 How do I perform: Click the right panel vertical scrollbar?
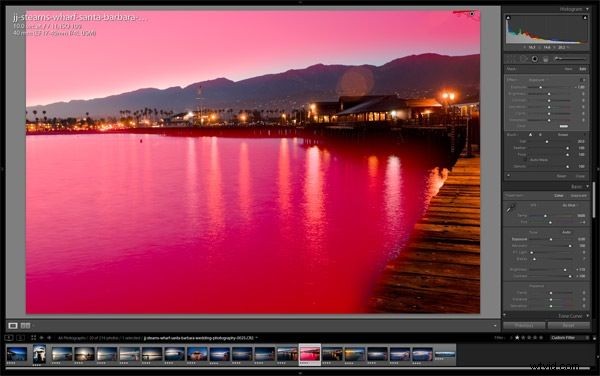594,199
